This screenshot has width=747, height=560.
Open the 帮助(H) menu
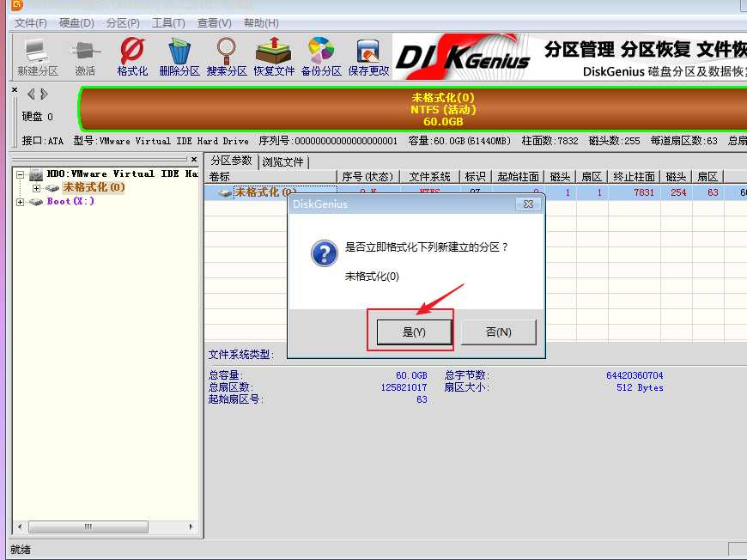(x=261, y=23)
